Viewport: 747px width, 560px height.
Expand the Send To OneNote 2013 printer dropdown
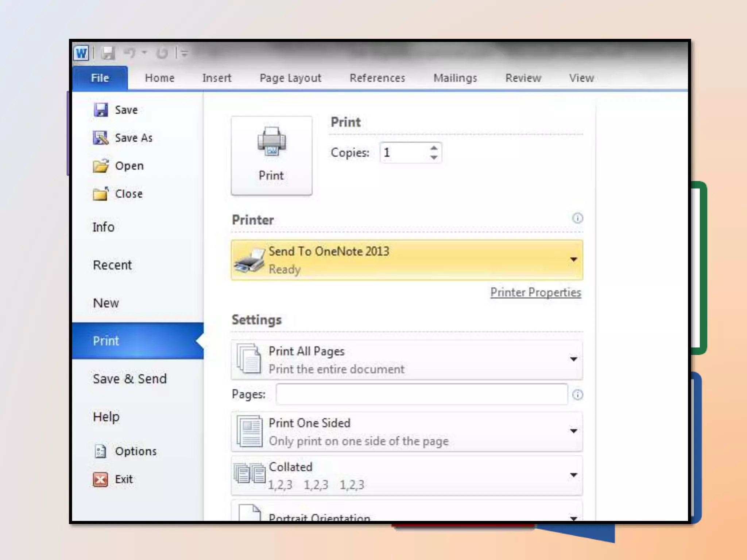[573, 260]
